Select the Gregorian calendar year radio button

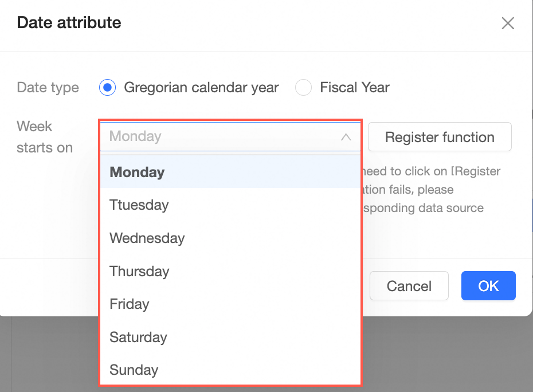tap(107, 88)
